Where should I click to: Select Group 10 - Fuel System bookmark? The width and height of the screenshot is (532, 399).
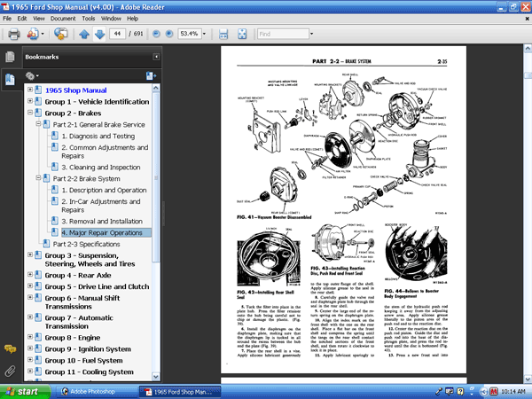(83, 360)
